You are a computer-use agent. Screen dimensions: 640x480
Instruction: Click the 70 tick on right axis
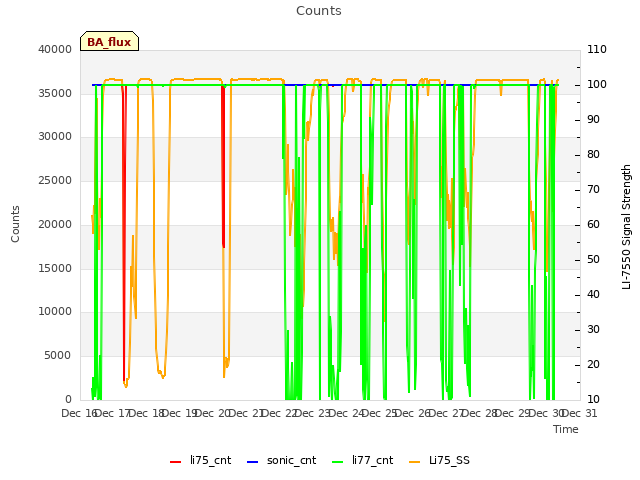[x=593, y=190]
